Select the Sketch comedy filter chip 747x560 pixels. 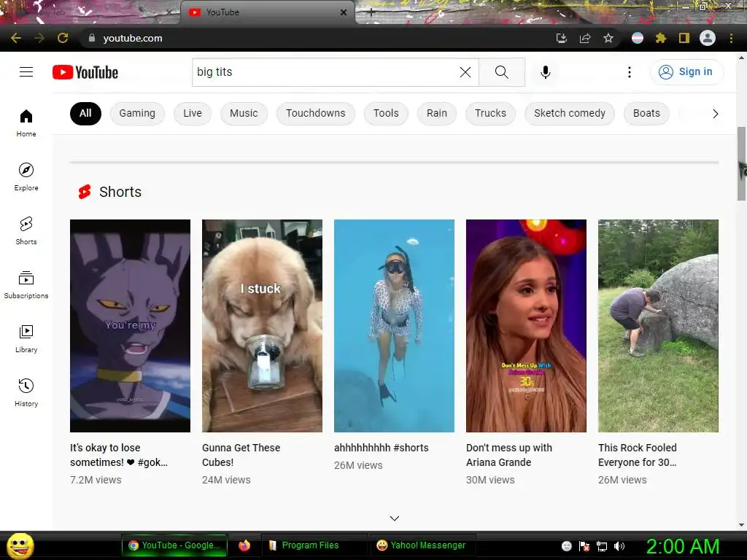(570, 113)
